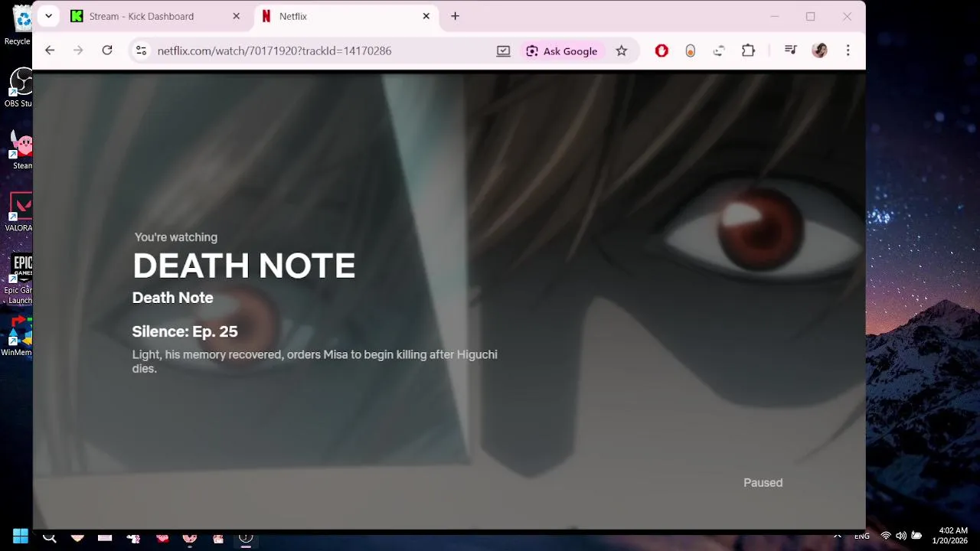Viewport: 980px width, 551px height.
Task: Open the Chrome profile avatar
Action: click(819, 51)
